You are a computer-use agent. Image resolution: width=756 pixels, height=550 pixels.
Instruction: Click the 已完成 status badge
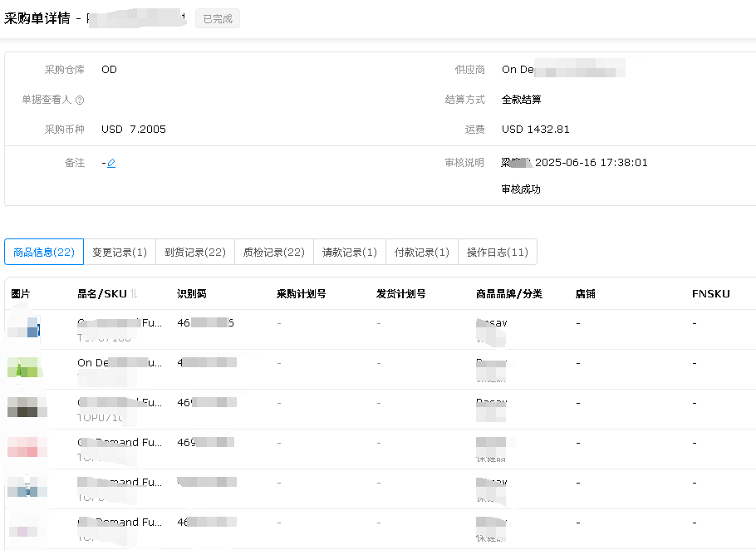click(218, 18)
